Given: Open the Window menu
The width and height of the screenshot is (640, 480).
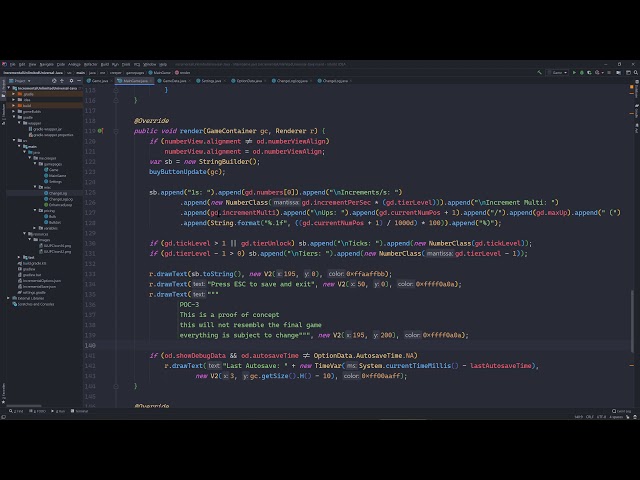Looking at the screenshot, I should (150, 64).
